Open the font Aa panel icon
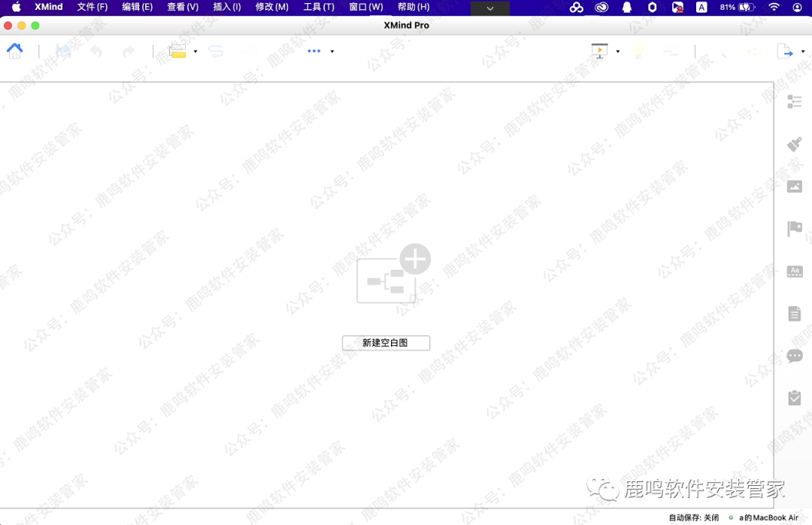The height and width of the screenshot is (525, 812). [795, 272]
